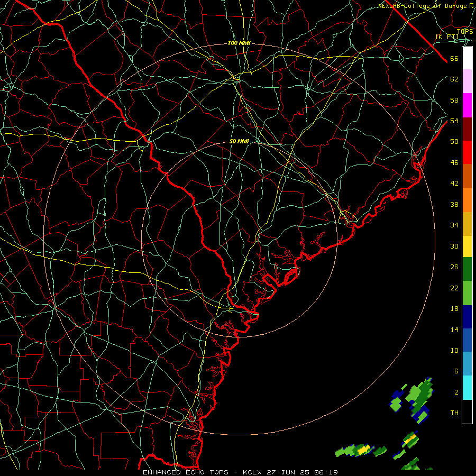The image size is (476, 476).
Task: Click the light green legend swatch
Action: 467,293
